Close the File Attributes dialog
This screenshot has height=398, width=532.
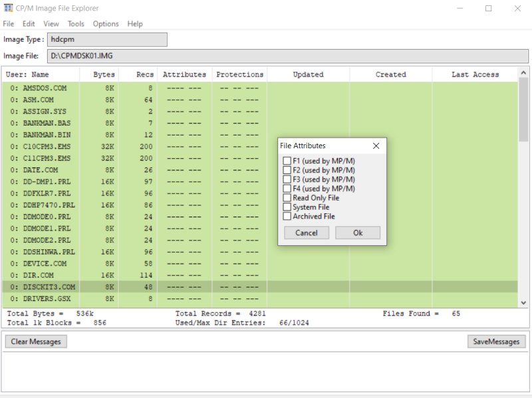tap(376, 146)
